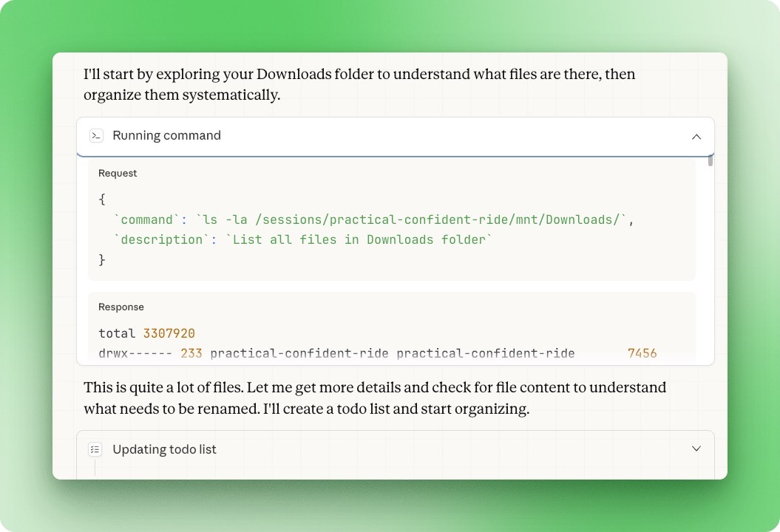This screenshot has width=780, height=532.
Task: Switch to the Response section of the output
Action: tap(121, 307)
